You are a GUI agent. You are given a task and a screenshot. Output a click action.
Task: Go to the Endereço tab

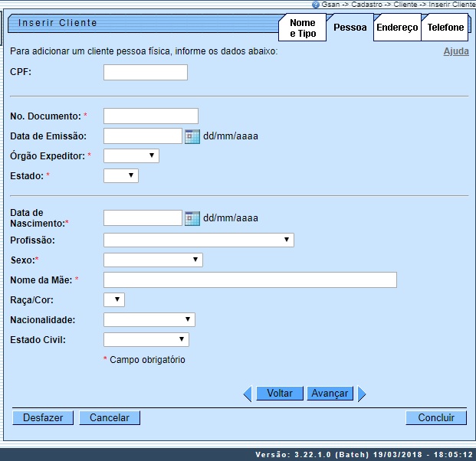pos(397,28)
